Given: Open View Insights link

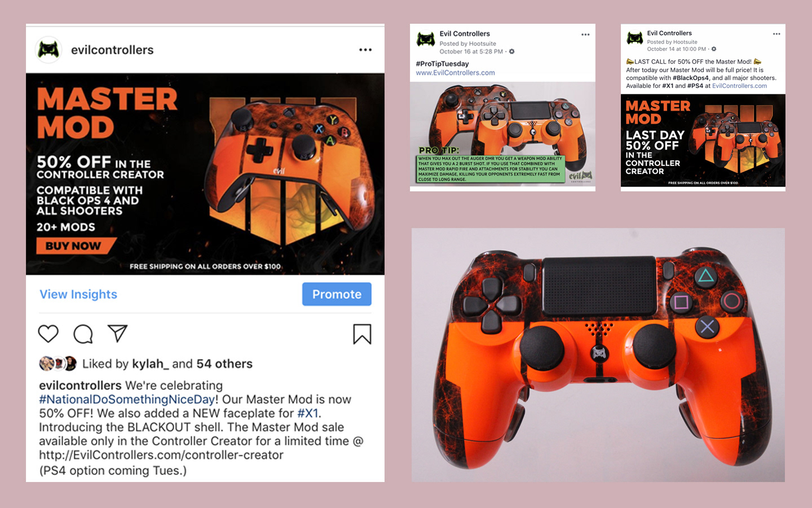Looking at the screenshot, I should point(78,294).
